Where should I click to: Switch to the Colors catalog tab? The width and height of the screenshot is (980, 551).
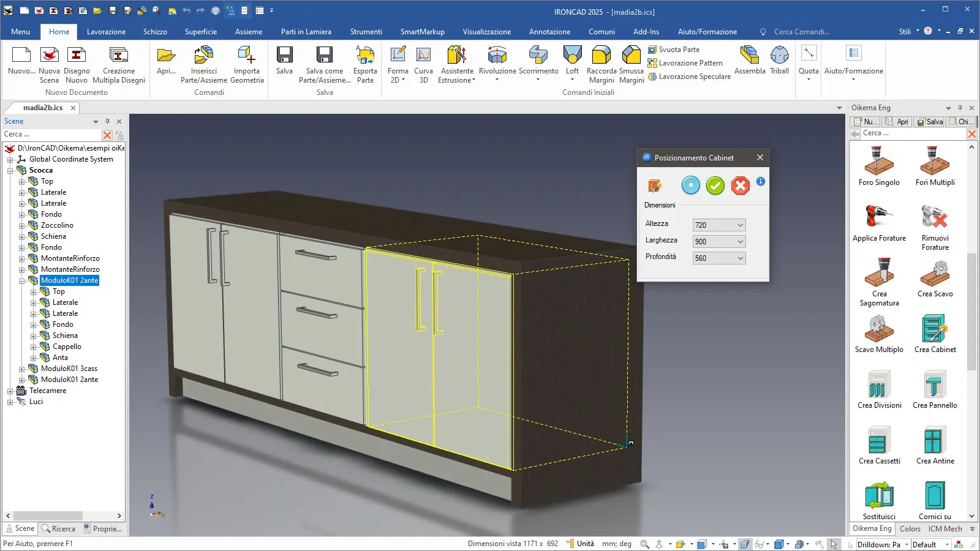tap(910, 529)
